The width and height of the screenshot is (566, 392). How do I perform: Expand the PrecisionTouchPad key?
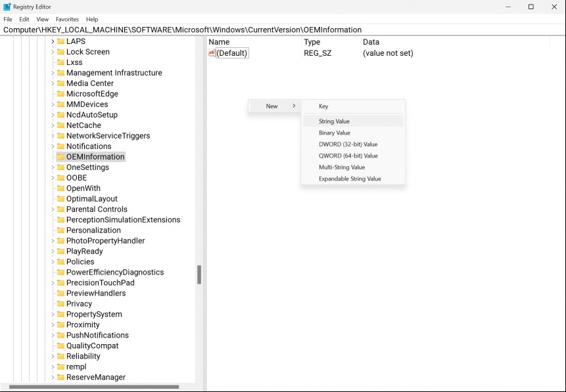click(x=53, y=283)
